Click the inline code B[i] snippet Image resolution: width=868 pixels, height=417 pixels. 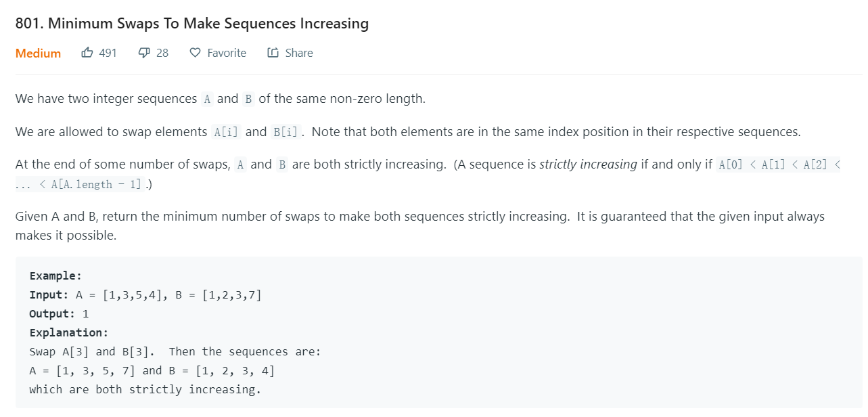(285, 132)
